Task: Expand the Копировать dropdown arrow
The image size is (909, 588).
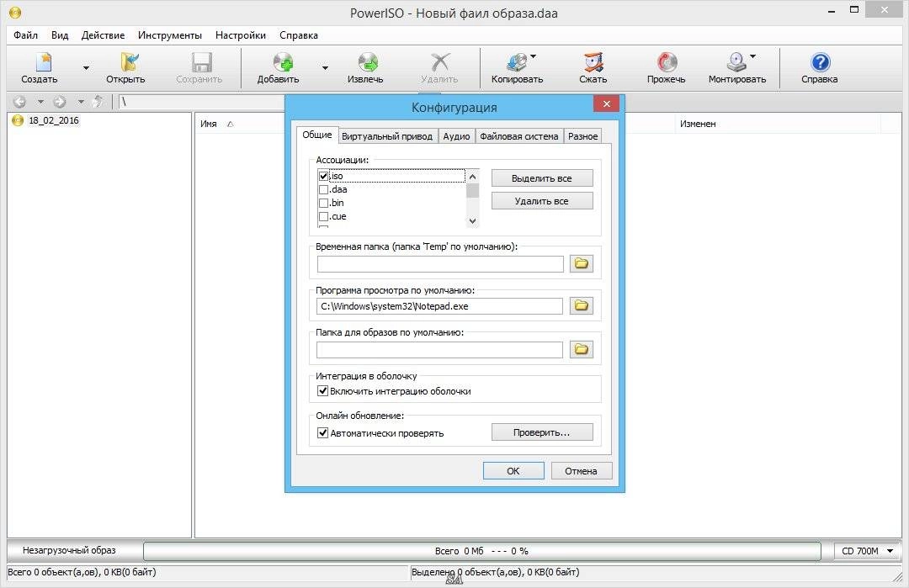Action: click(x=534, y=56)
